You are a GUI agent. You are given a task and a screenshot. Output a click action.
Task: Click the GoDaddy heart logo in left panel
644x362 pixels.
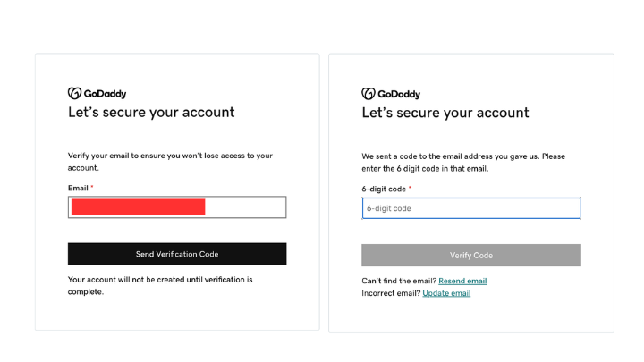(75, 94)
